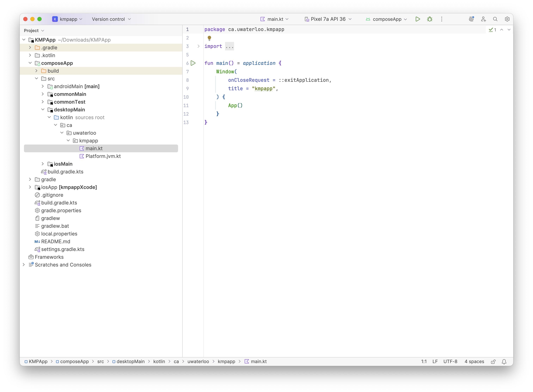Click 4 spaces indentation in status bar
This screenshot has height=392, width=533.
click(x=474, y=361)
